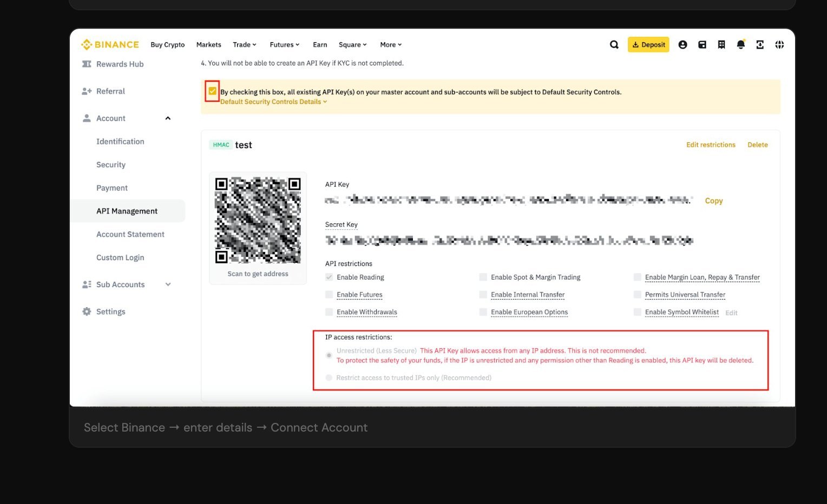This screenshot has height=504, width=827.
Task: Toggle Default Security Controls checkbox
Action: pos(212,91)
